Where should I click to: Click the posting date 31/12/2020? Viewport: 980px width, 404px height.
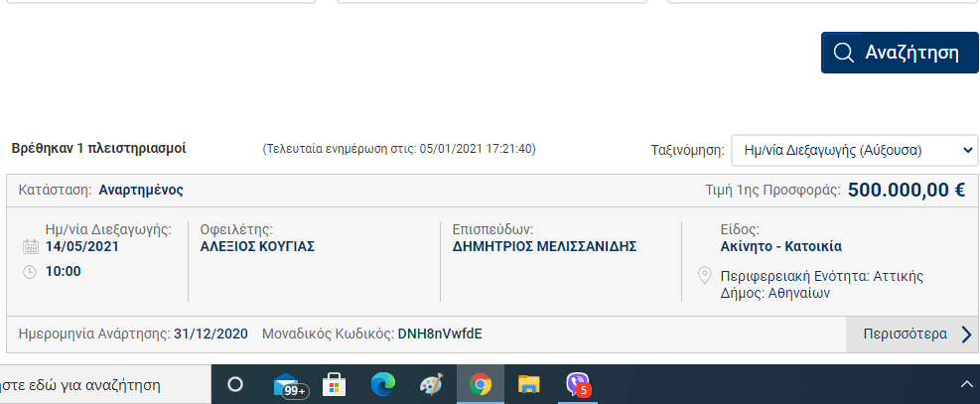tap(210, 335)
